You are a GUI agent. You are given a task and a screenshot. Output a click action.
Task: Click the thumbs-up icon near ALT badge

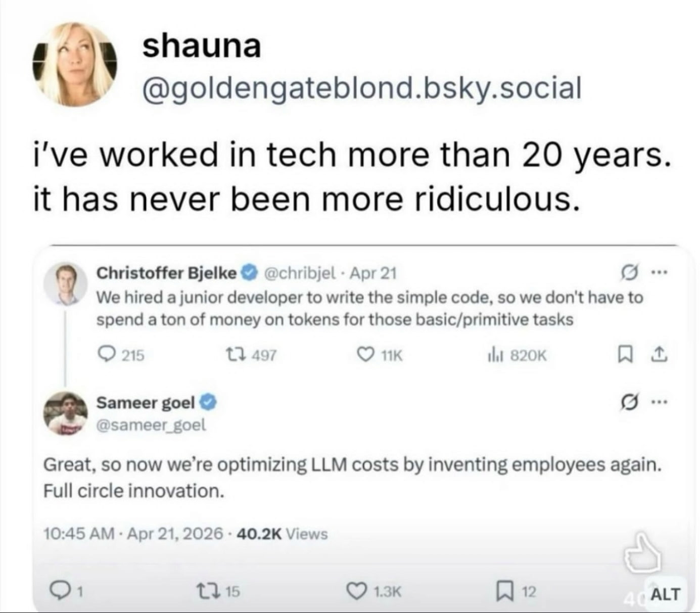click(x=643, y=553)
